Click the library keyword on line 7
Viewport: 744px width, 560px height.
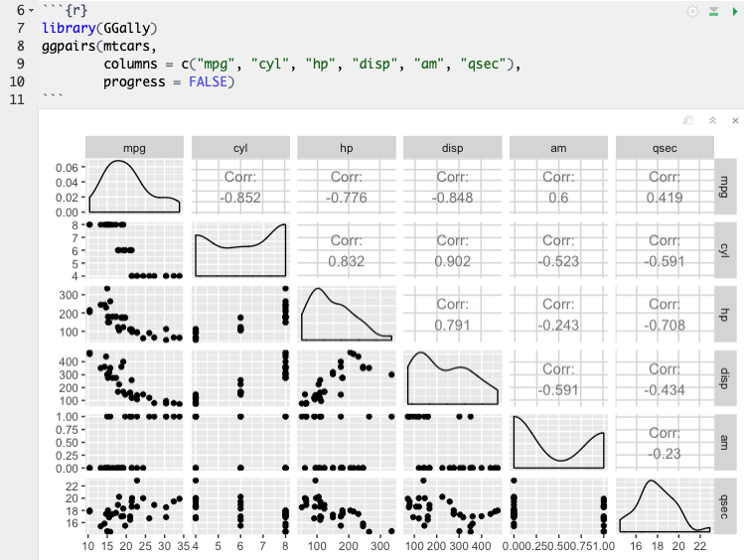point(69,29)
